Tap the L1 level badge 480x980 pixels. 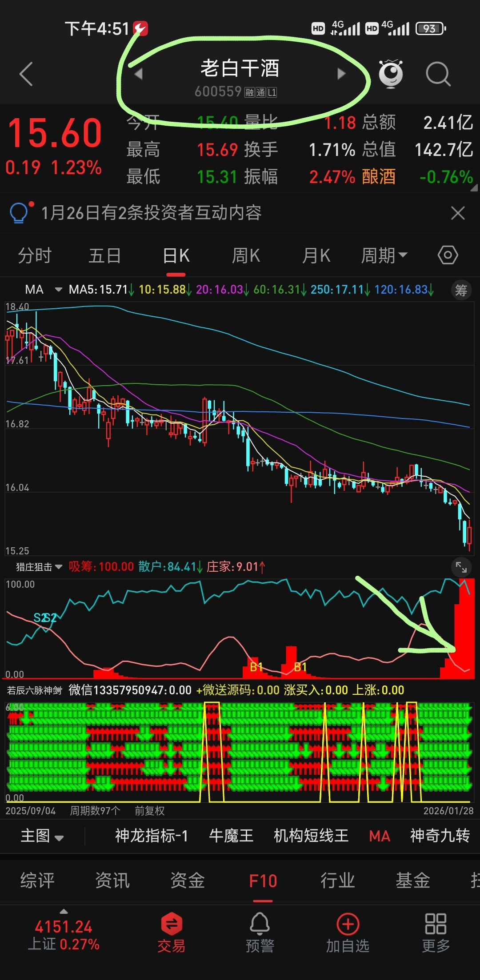click(272, 92)
